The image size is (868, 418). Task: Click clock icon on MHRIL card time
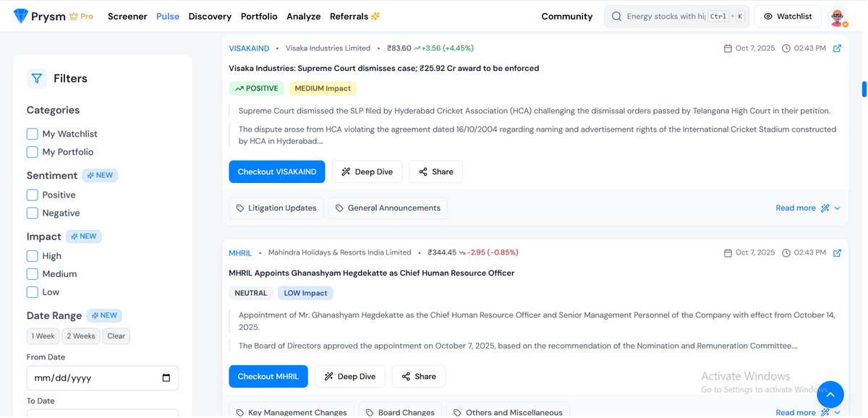pos(786,253)
